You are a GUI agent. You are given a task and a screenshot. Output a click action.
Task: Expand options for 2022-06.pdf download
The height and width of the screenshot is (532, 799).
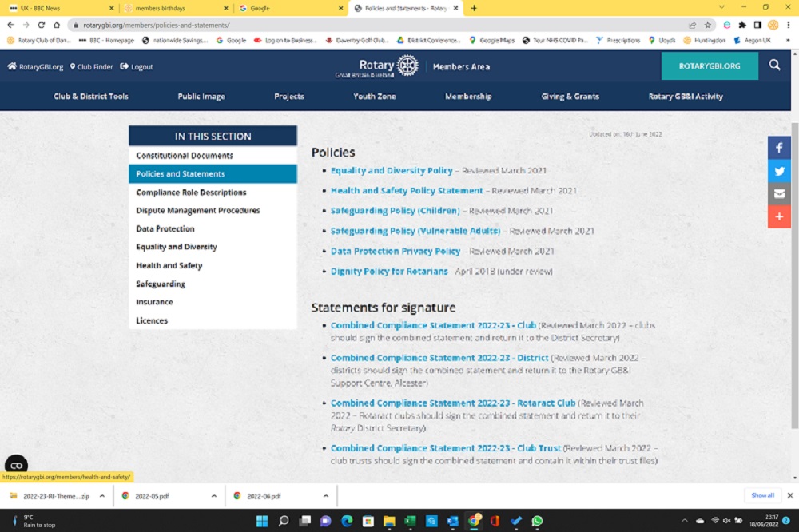[326, 496]
